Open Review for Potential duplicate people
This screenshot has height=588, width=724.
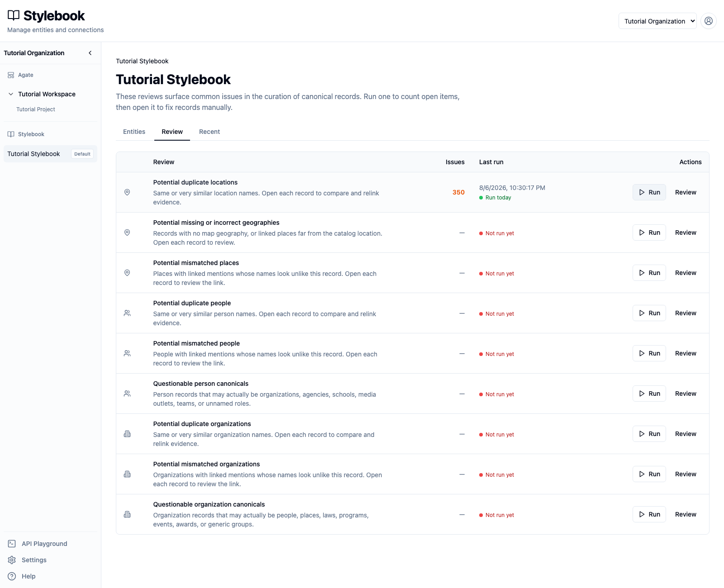pos(686,313)
